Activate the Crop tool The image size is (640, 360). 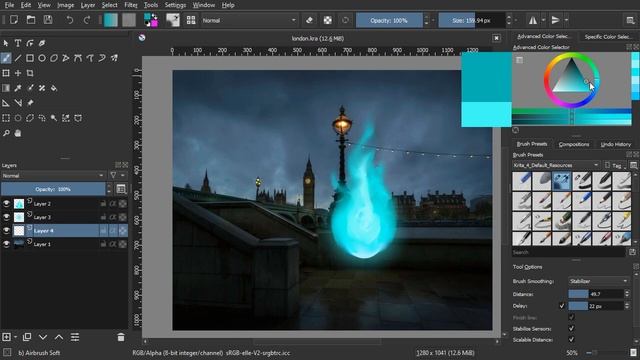[x=30, y=73]
